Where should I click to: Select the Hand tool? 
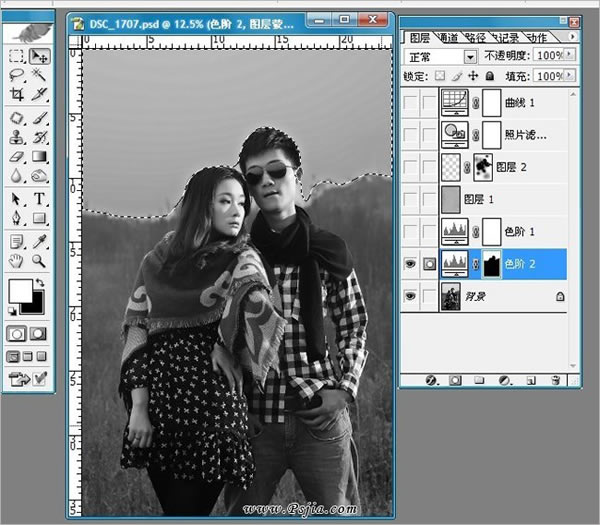point(16,261)
